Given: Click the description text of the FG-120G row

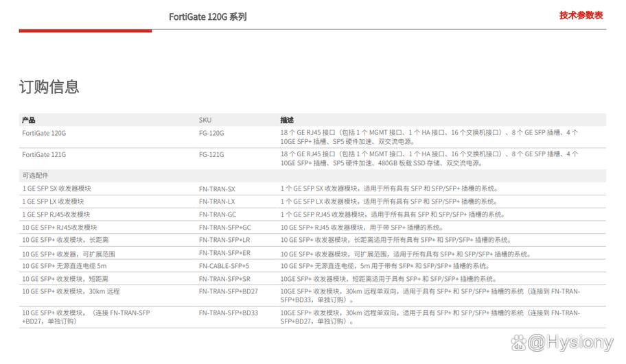Looking at the screenshot, I should pyautogui.click(x=429, y=136).
